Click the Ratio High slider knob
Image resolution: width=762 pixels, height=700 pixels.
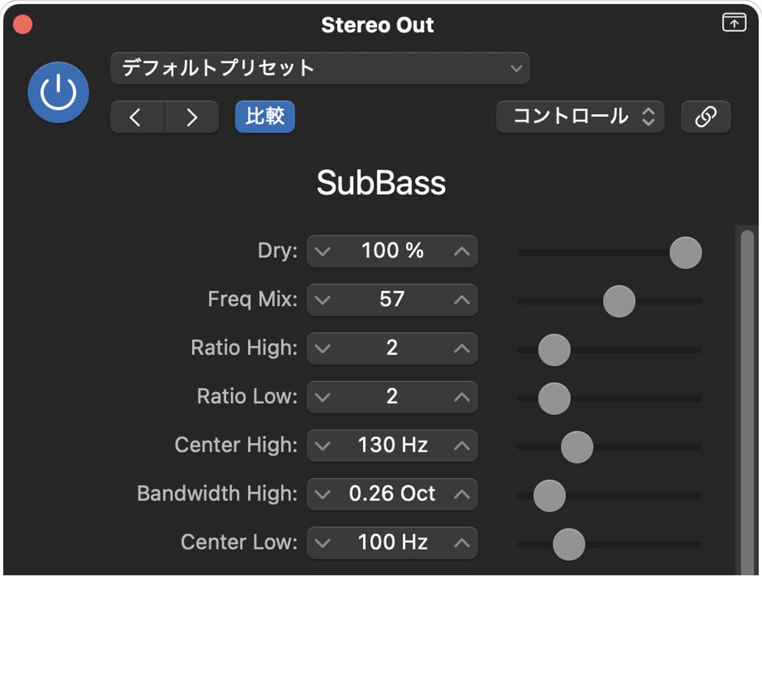(554, 350)
